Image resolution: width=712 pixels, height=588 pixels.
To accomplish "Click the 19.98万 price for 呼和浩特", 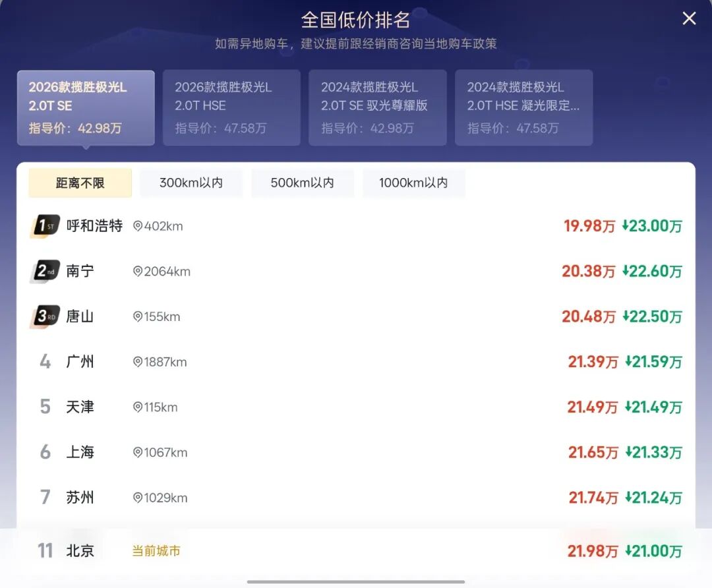I will [589, 225].
